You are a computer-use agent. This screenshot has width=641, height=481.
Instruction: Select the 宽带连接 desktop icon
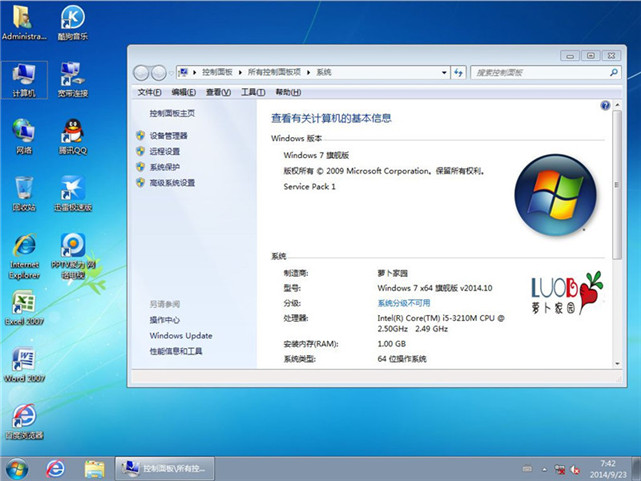click(x=73, y=80)
